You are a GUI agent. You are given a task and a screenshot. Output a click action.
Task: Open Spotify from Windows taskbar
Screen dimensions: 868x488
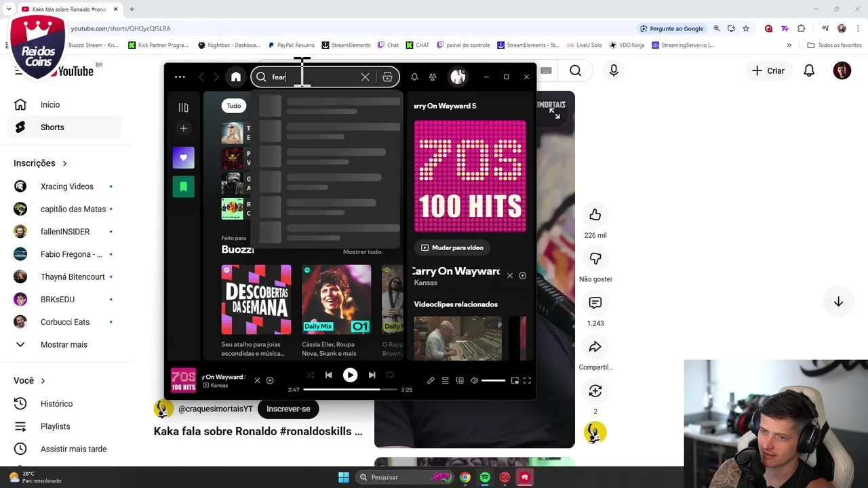click(x=485, y=477)
